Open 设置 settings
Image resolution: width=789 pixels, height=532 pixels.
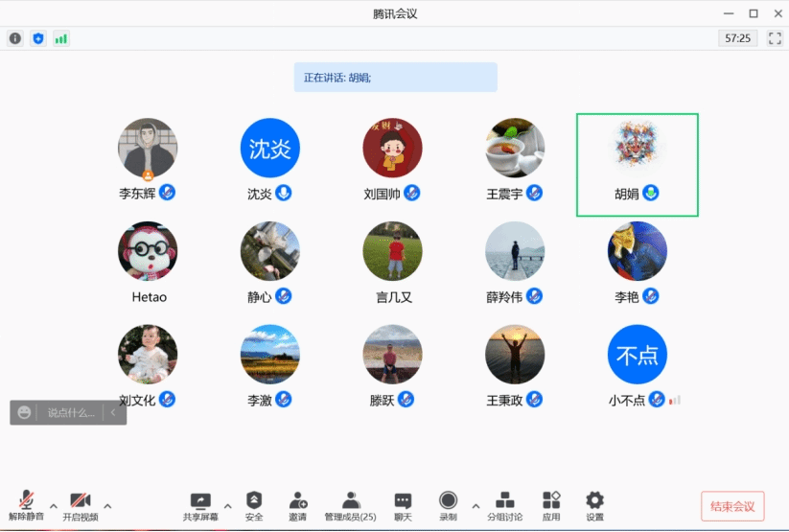[594, 505]
